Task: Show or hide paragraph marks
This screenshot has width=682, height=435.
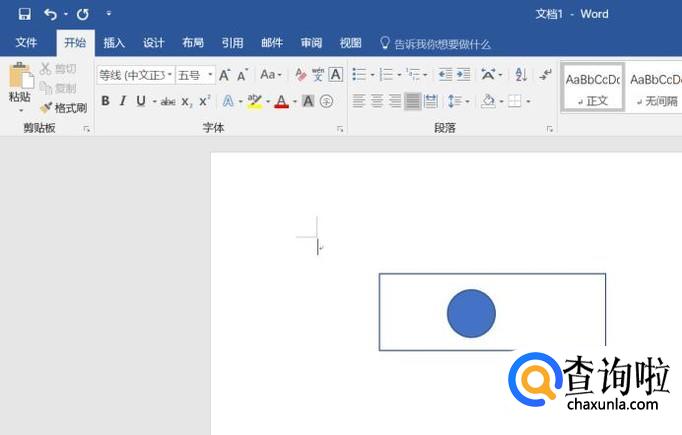Action: (x=545, y=75)
